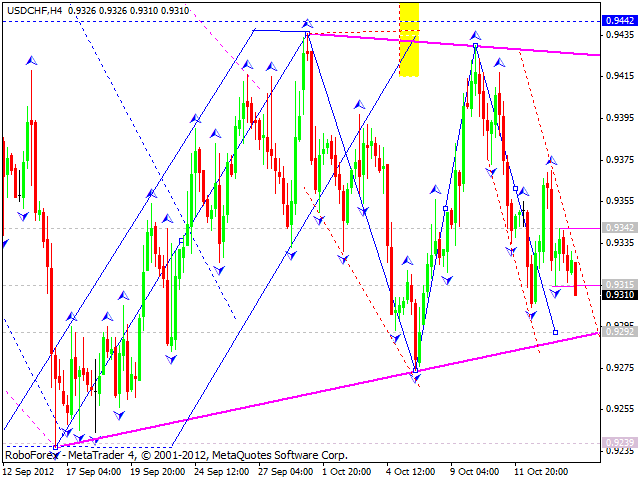
Task: Click the 0.9435 price axis label
Action: pyautogui.click(x=620, y=35)
